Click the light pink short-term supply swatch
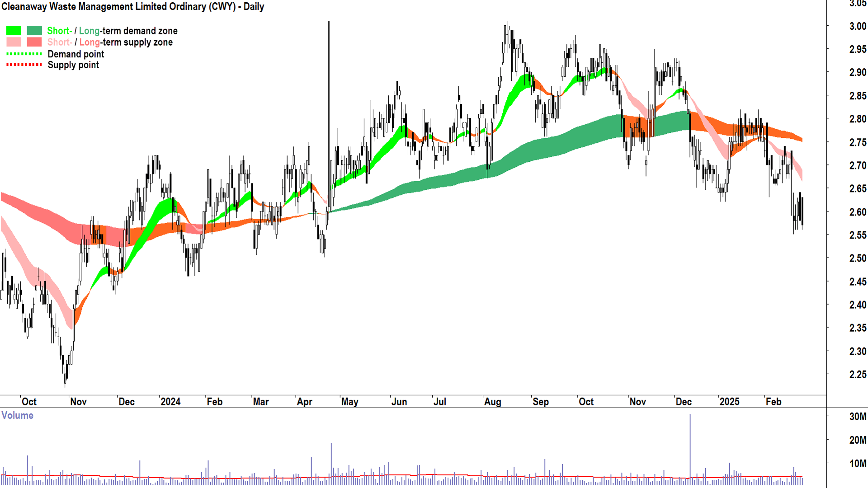 pos(13,42)
